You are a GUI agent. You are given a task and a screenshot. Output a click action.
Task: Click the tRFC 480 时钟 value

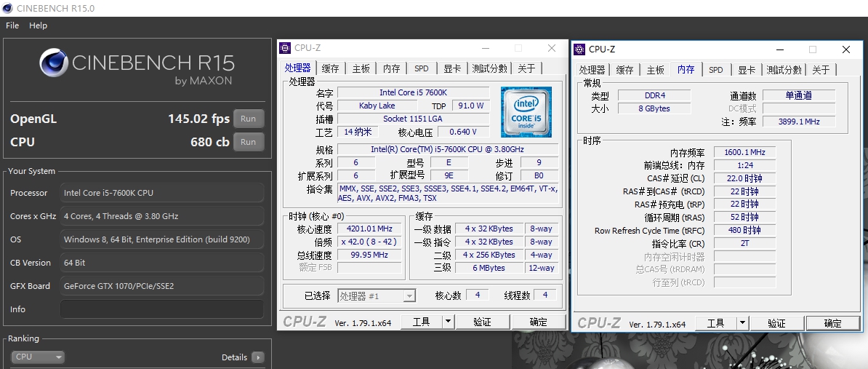pyautogui.click(x=744, y=231)
